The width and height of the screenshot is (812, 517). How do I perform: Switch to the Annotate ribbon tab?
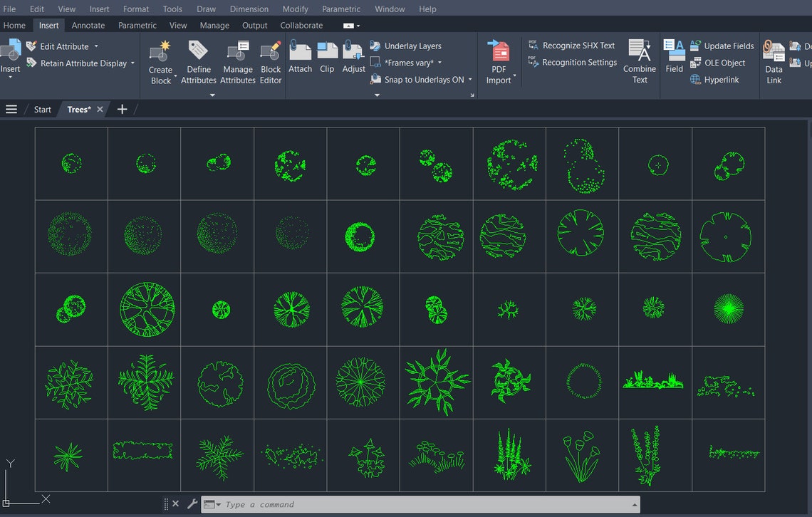coord(88,25)
